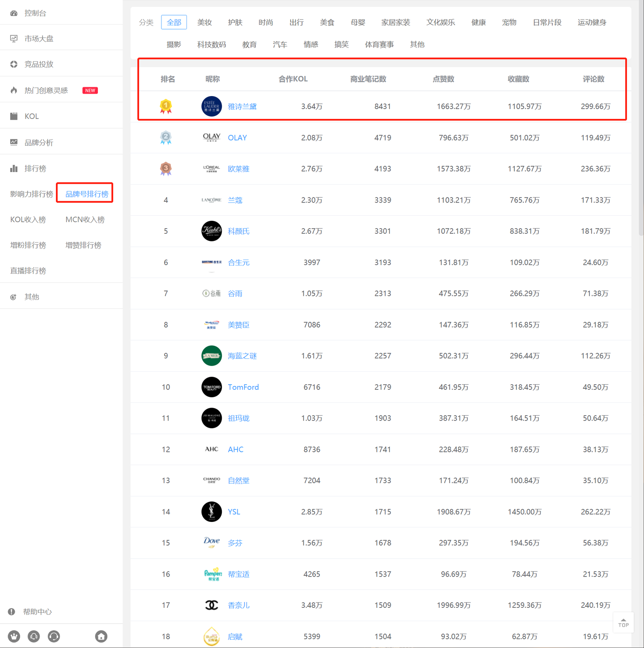This screenshot has height=648, width=644.
Task: Click the silver second-place medal icon
Action: tap(166, 138)
